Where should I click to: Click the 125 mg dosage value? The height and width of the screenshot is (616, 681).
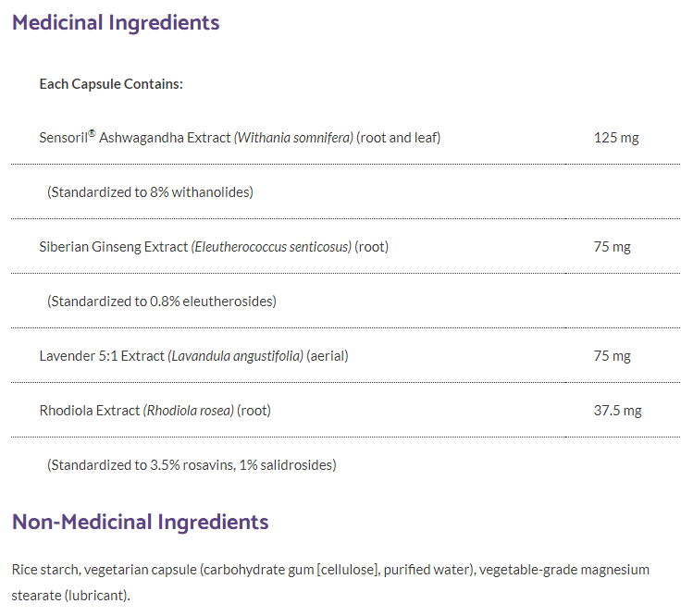tap(616, 138)
